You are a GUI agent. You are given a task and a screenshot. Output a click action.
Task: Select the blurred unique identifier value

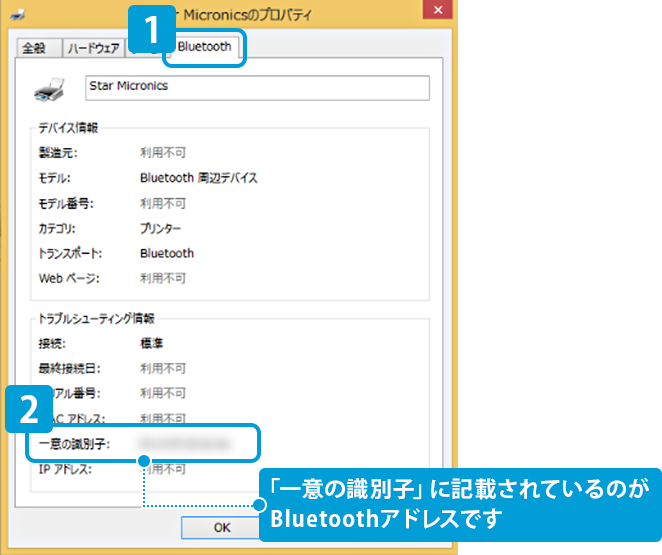[184, 444]
